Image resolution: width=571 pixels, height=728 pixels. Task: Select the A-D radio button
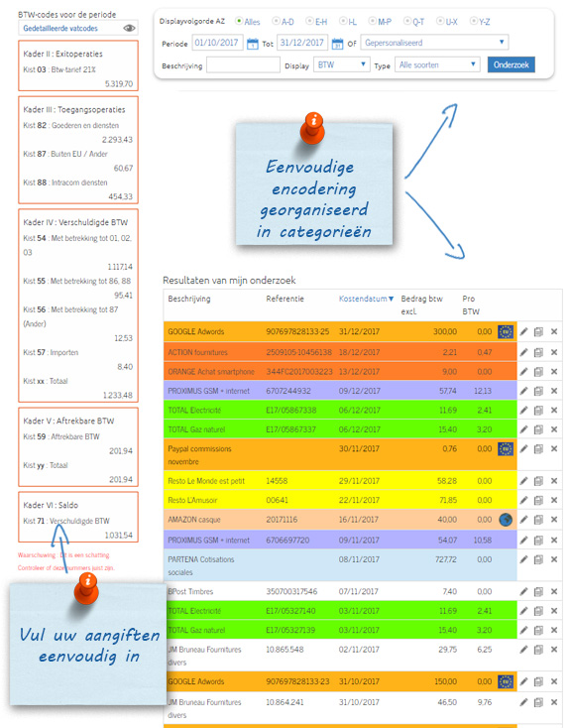276,21
